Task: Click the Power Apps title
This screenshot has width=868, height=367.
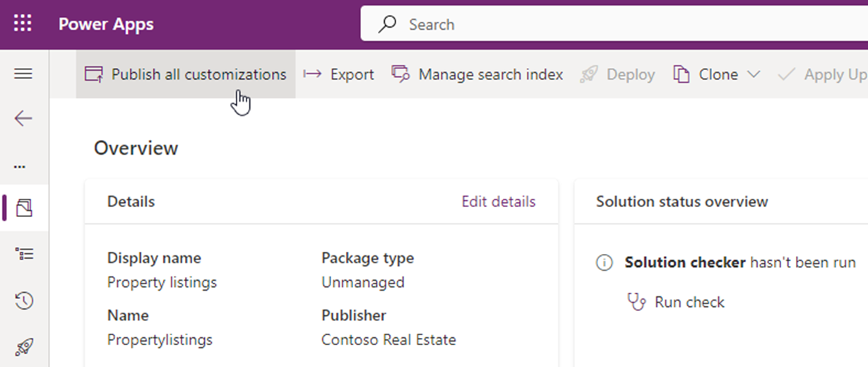Action: 106,25
